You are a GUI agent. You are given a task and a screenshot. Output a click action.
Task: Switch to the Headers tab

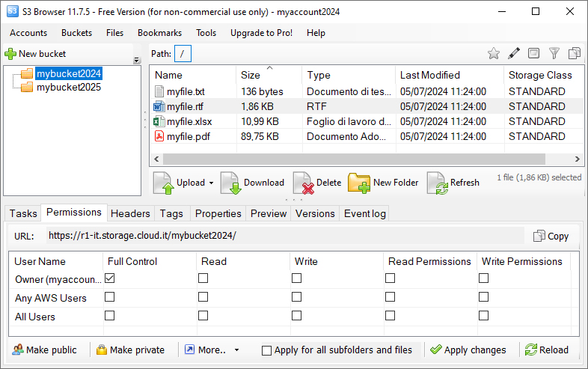coord(130,213)
